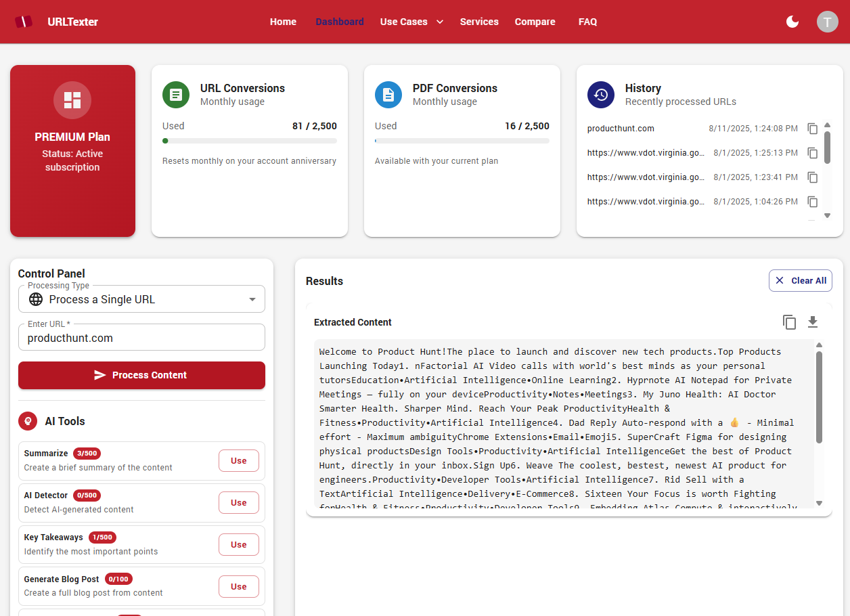Copy the 1:04:26 PM history URL
The height and width of the screenshot is (616, 850).
(813, 202)
